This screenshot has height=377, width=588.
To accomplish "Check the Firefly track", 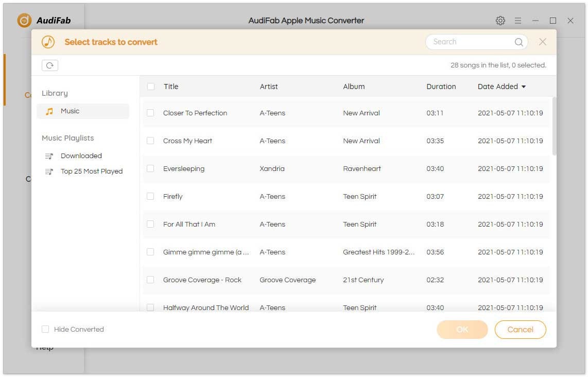I will pos(150,196).
